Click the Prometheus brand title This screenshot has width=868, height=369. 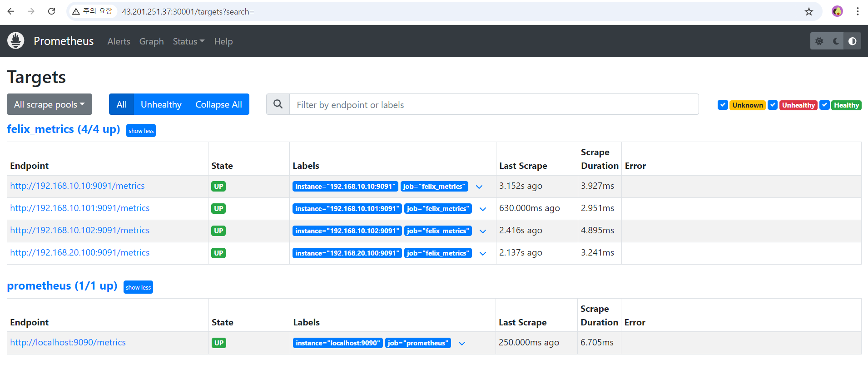click(64, 41)
